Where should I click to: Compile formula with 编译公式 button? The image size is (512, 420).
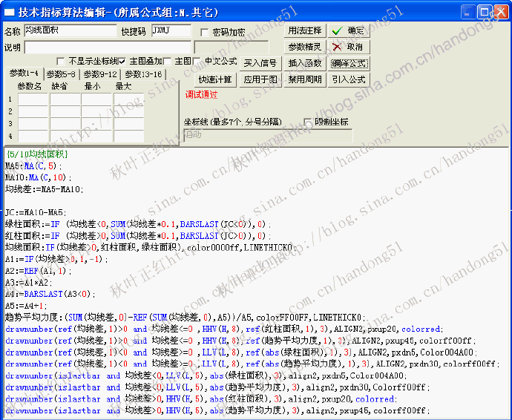(x=349, y=63)
